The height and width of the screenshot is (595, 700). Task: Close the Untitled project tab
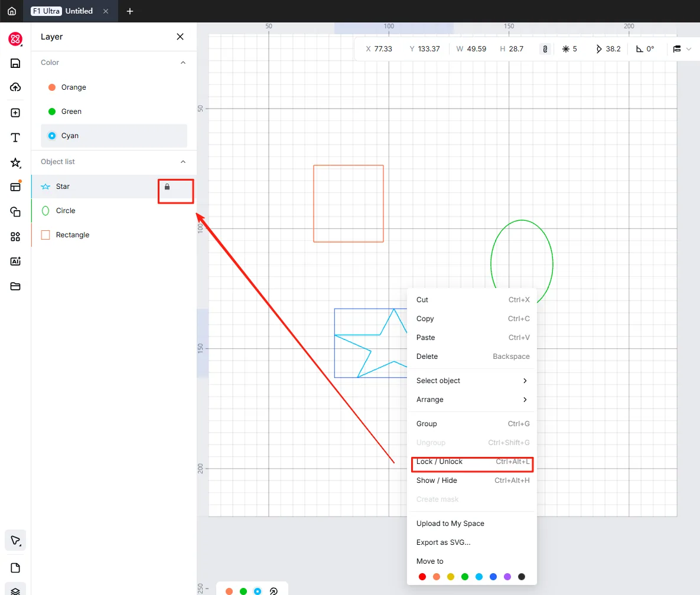[106, 11]
